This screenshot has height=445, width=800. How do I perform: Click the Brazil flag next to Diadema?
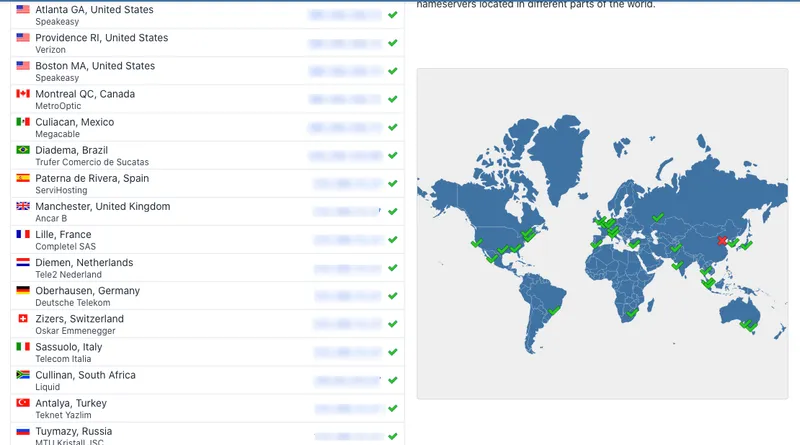[x=23, y=150]
